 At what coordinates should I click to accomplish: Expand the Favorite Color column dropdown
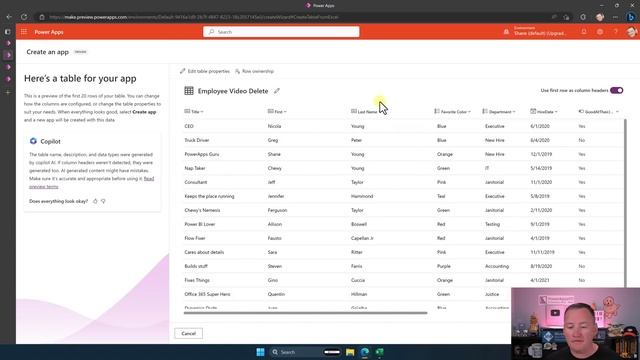click(x=469, y=111)
